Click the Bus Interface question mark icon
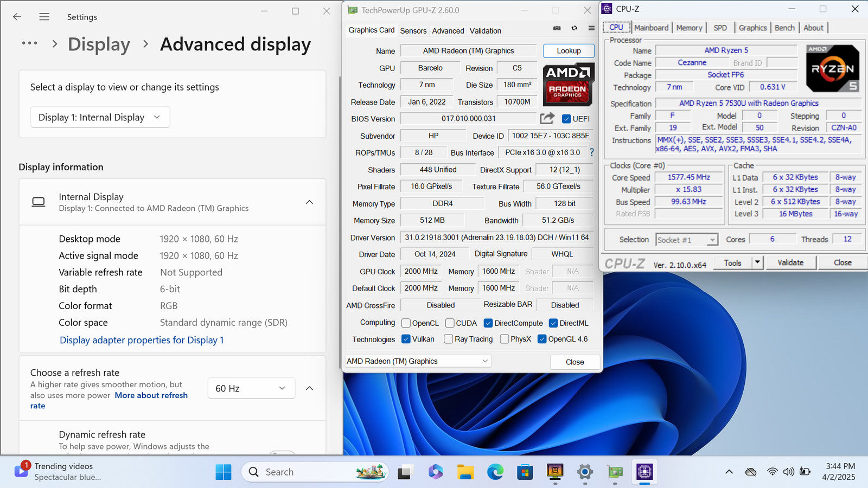This screenshot has height=488, width=868. point(592,152)
